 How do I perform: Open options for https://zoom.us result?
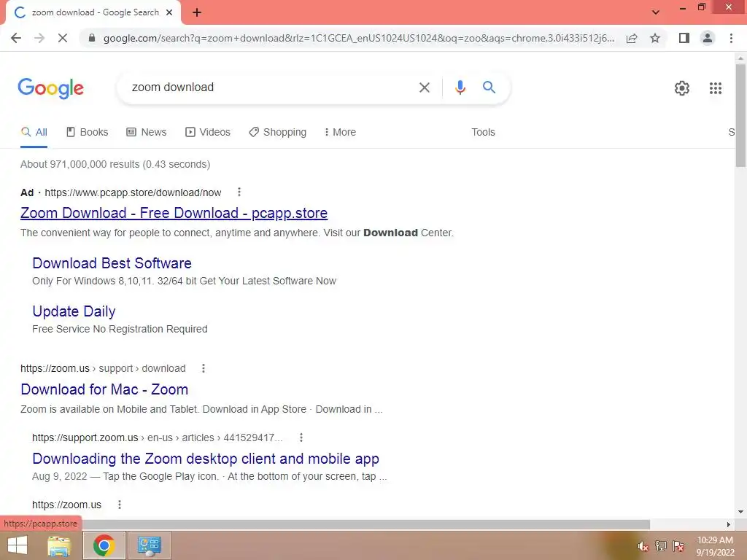pos(120,505)
